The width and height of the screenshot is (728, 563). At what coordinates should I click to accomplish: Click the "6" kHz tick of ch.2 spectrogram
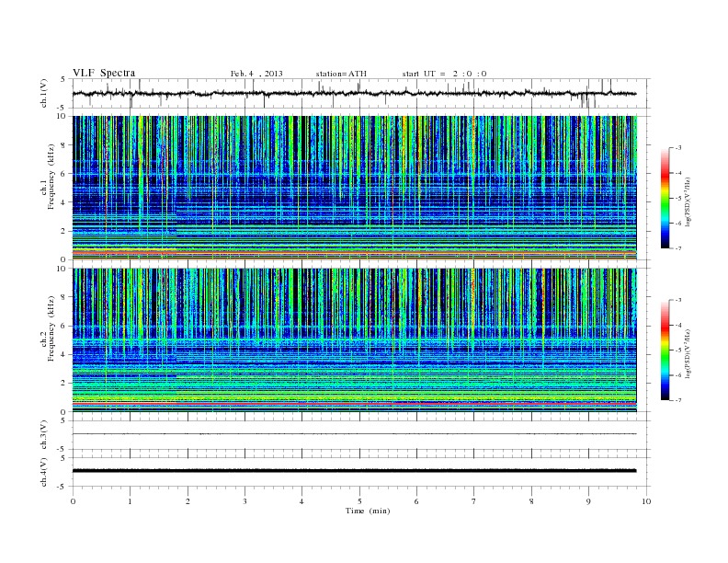[63, 326]
